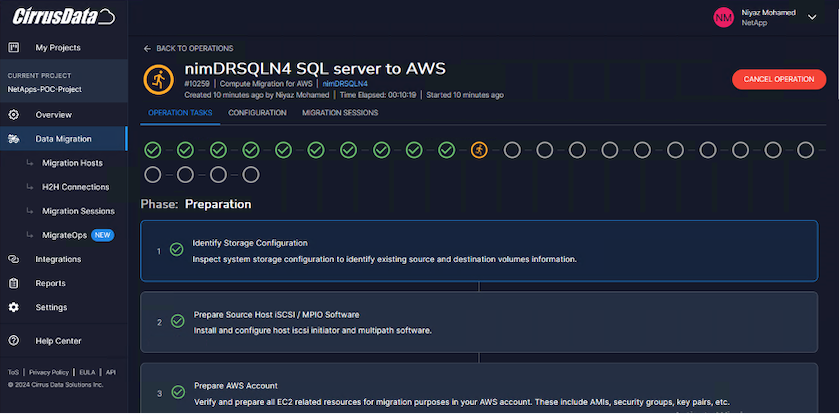The height and width of the screenshot is (414, 840).
Task: Click the orange running operation status icon
Action: (x=158, y=78)
